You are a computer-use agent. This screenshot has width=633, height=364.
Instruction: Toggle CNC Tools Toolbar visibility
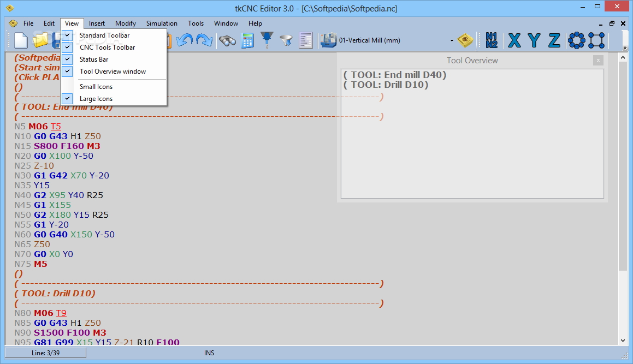pyautogui.click(x=114, y=47)
